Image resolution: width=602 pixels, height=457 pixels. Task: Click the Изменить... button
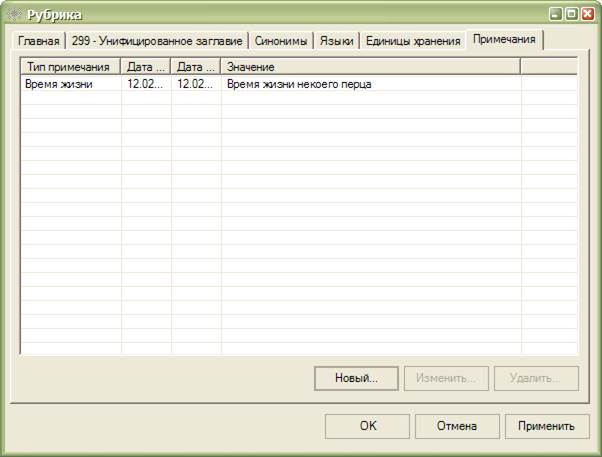point(446,379)
